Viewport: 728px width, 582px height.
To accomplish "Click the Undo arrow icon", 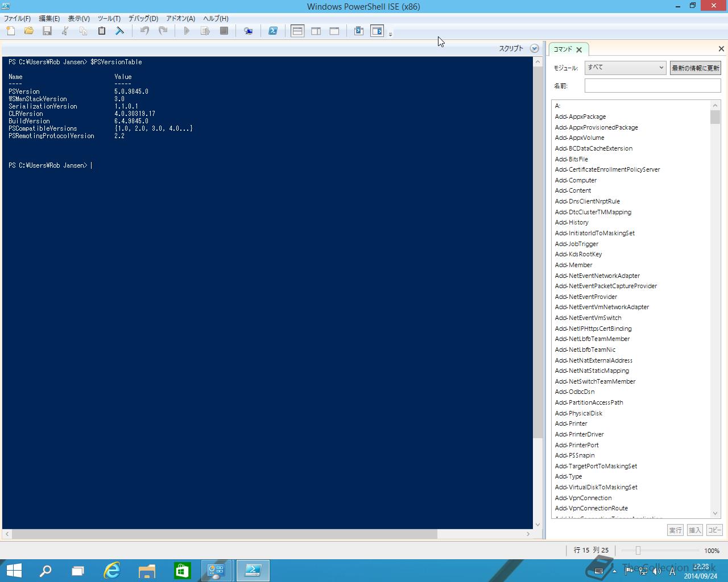I will pos(144,31).
